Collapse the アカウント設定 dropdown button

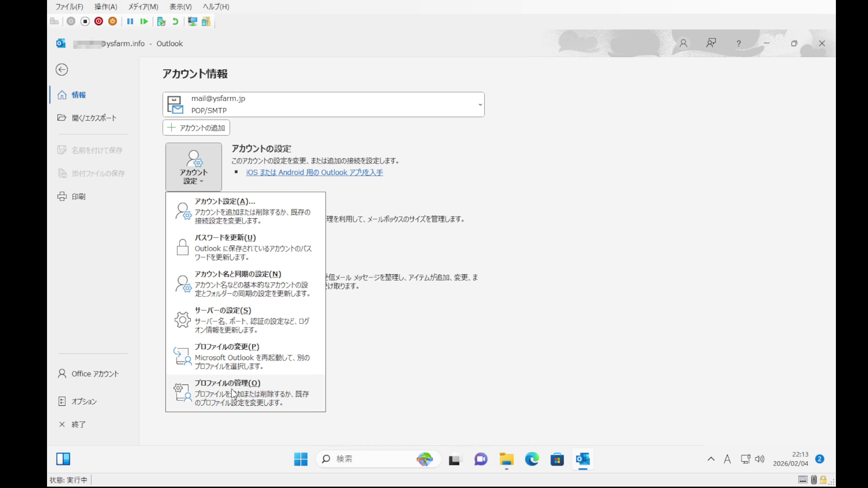tap(193, 167)
